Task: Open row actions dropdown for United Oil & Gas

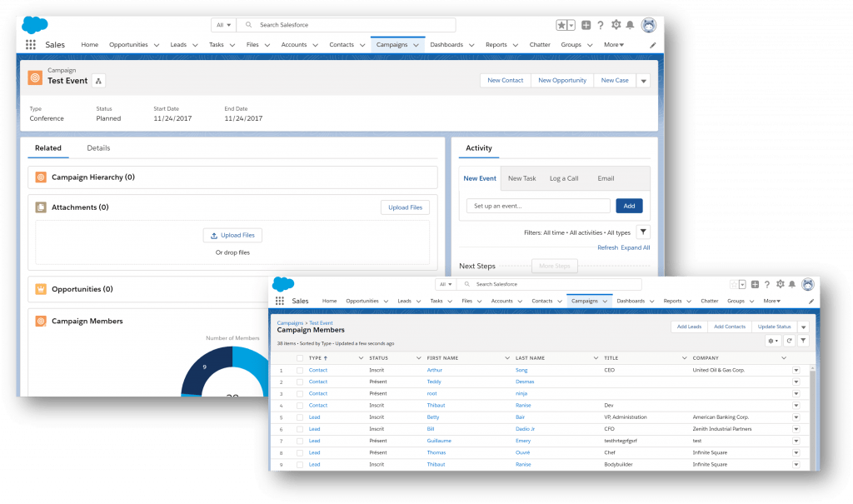Action: pyautogui.click(x=796, y=370)
